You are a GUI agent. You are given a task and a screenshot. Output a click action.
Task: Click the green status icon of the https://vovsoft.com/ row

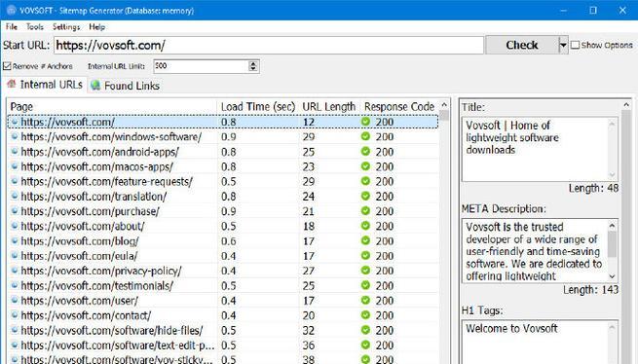[x=366, y=122]
